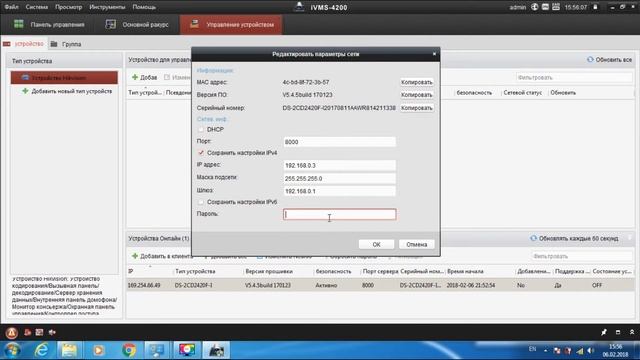640x360 pixels.
Task: Click the red event icon beside alarm
Action: click(27, 332)
